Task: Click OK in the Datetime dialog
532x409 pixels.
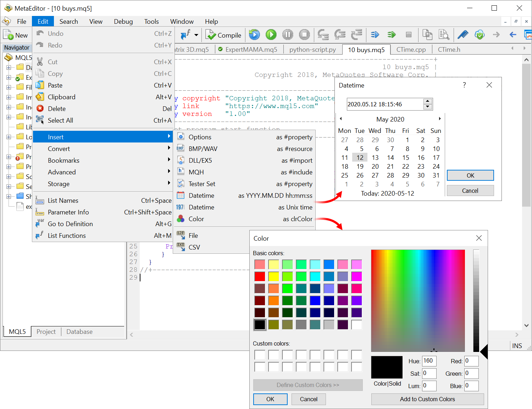Action: pyautogui.click(x=470, y=175)
